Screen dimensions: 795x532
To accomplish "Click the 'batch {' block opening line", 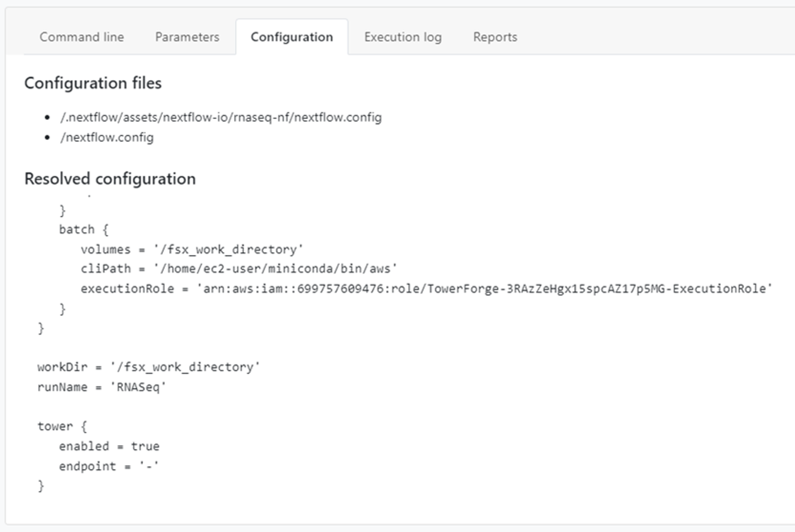I will point(83,229).
